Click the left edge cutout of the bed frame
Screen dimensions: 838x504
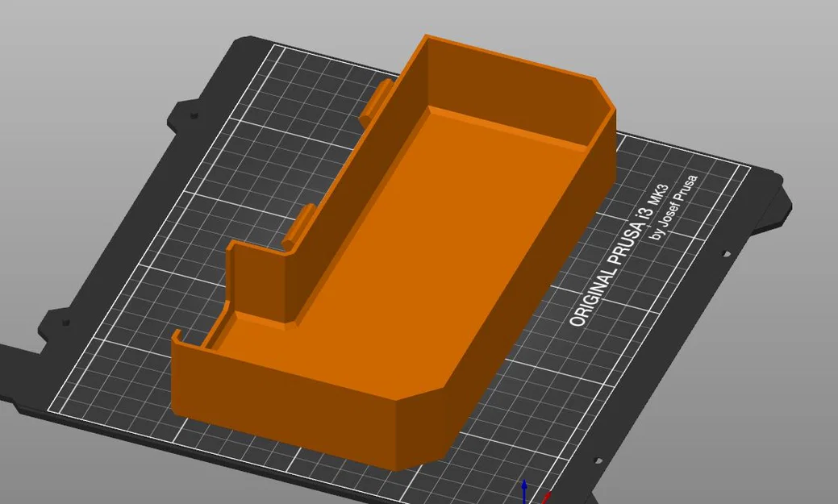[55, 324]
